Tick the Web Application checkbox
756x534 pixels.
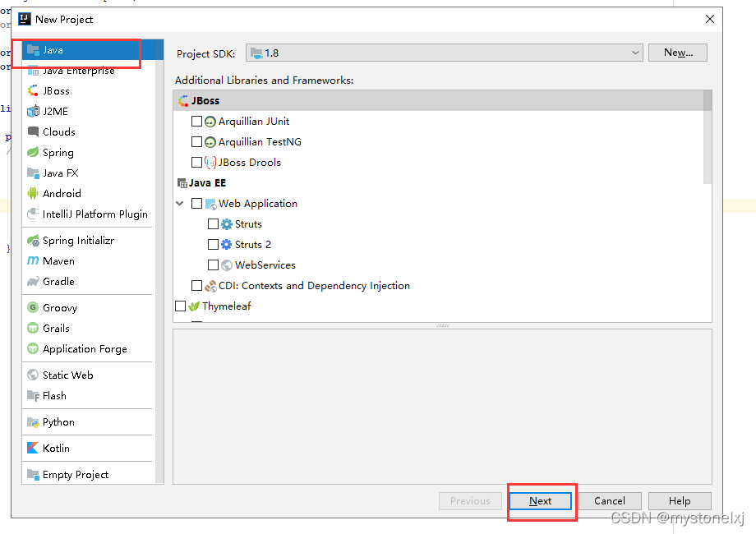pyautogui.click(x=196, y=204)
